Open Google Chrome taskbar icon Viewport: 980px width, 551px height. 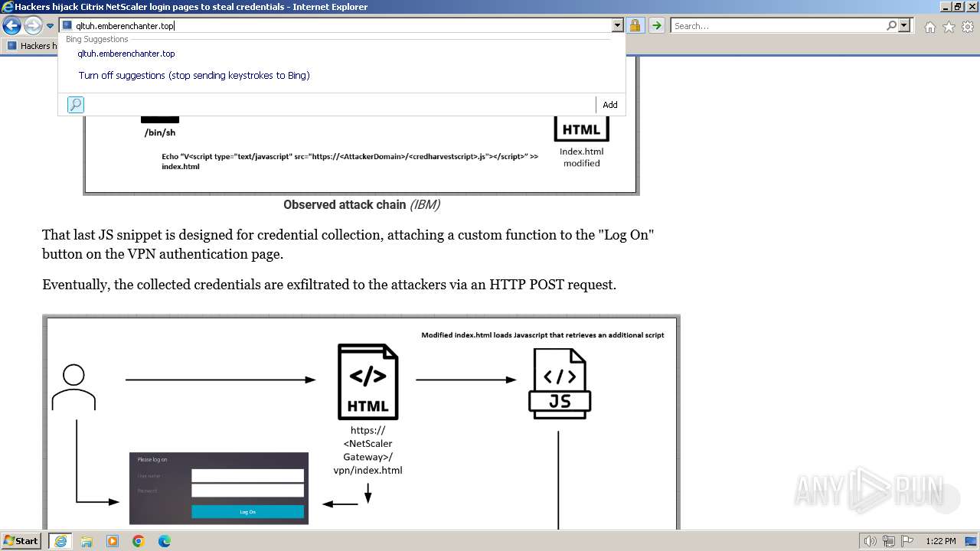(x=139, y=541)
